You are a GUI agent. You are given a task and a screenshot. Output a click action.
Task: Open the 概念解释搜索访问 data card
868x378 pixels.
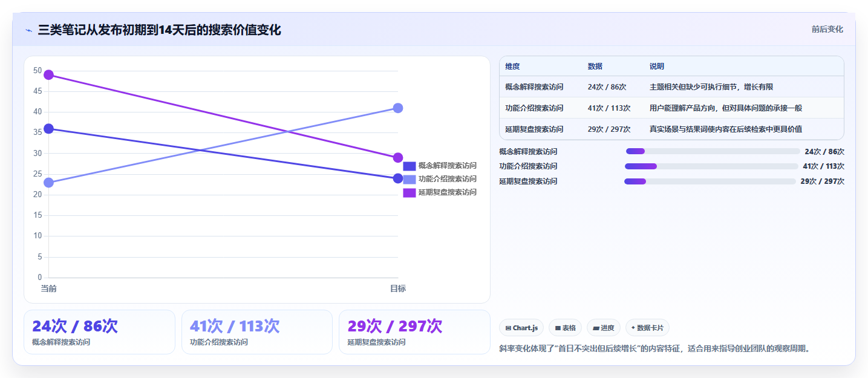click(99, 332)
